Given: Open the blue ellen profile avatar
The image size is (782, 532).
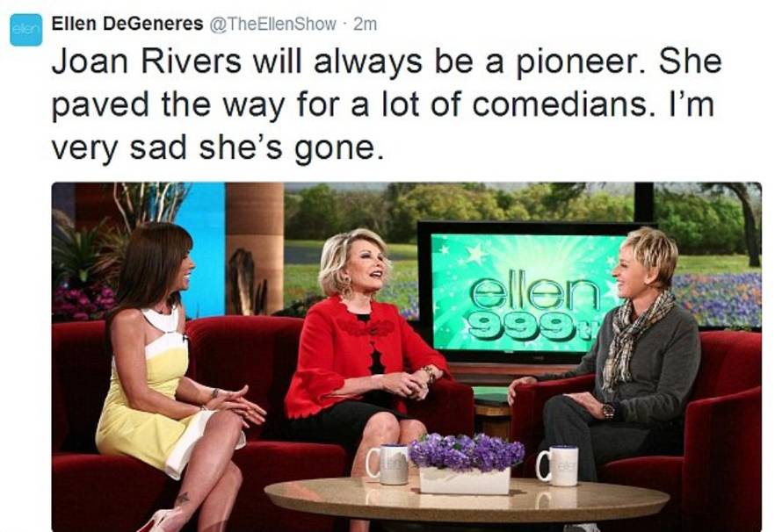Looking at the screenshot, I should click(x=26, y=30).
